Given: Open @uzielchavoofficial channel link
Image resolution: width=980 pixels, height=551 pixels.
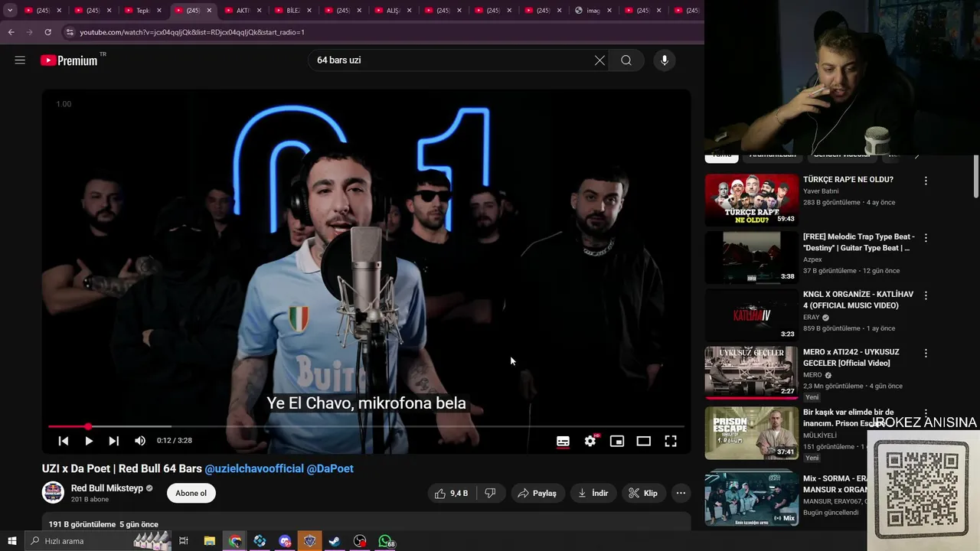Looking at the screenshot, I should (254, 468).
